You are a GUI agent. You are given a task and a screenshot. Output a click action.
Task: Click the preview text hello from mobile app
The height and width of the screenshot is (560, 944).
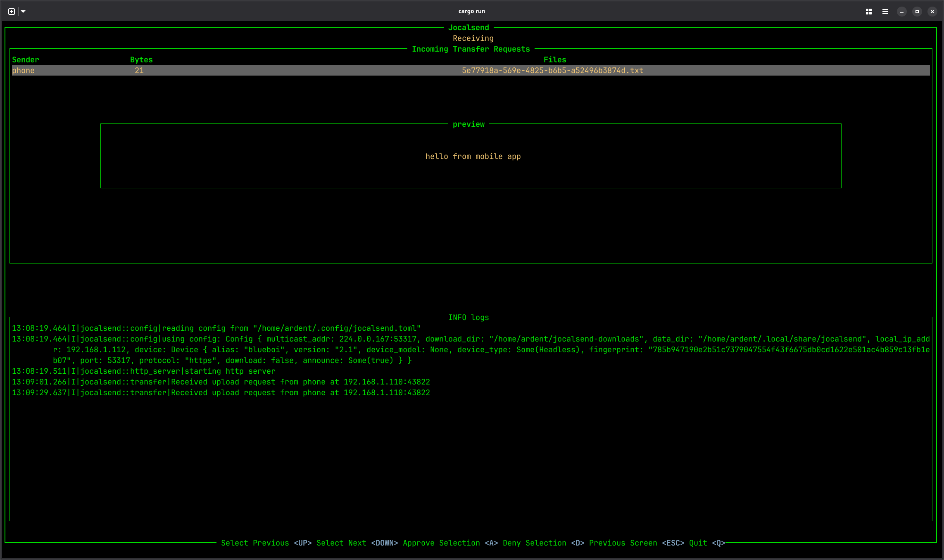473,157
